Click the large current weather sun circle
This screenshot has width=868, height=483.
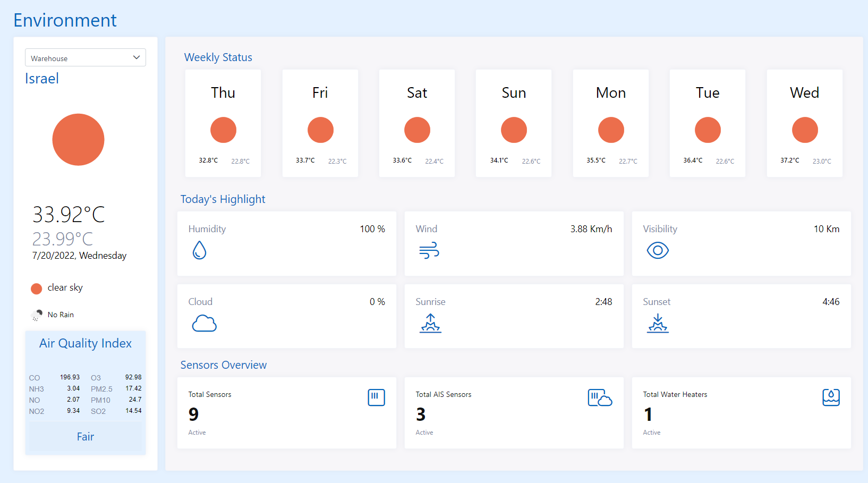coord(78,139)
